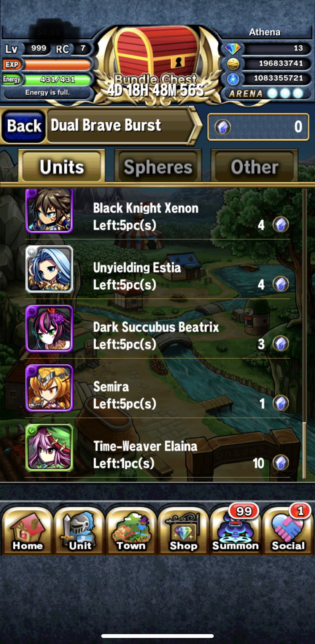Select Unyielding Estia unit portrait
Viewport: 315px width, 644px height.
pos(49,269)
